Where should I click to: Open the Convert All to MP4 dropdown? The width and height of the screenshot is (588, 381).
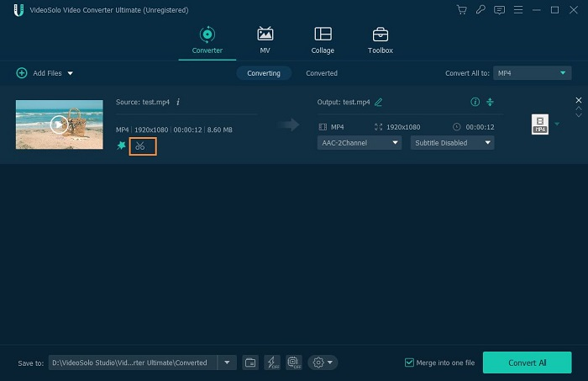pos(532,73)
